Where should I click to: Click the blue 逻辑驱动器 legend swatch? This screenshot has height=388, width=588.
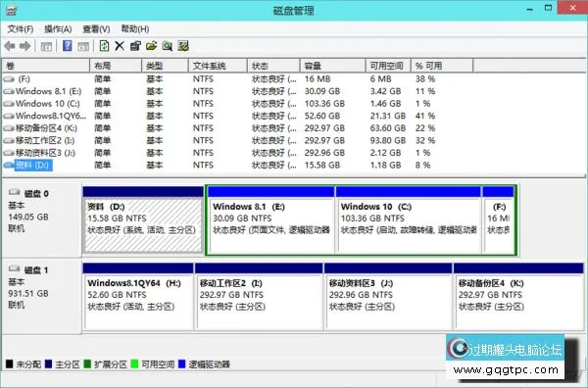tap(182, 364)
